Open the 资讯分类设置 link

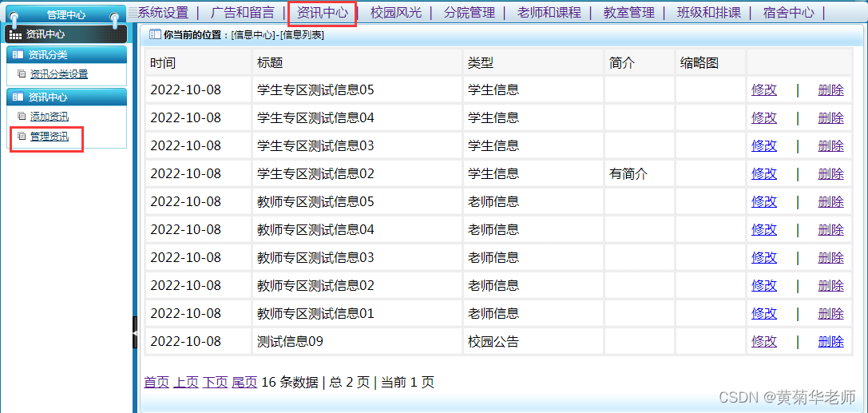[x=58, y=74]
